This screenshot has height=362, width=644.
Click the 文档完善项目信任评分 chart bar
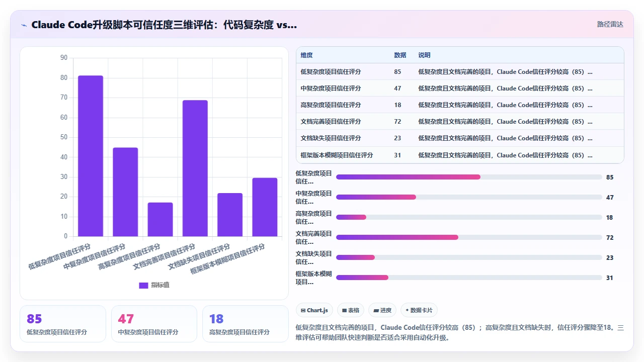195,168
